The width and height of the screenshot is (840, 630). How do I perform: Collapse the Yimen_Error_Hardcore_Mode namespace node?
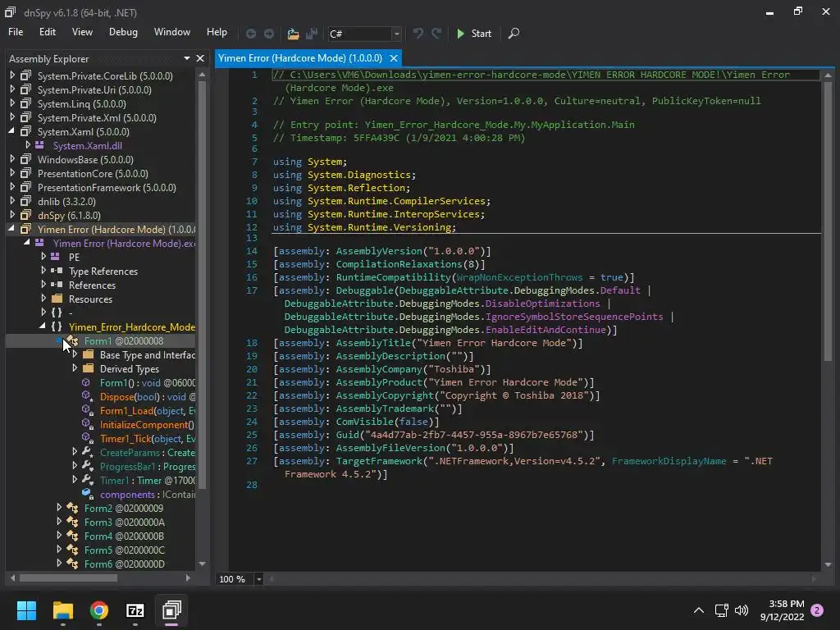[43, 327]
